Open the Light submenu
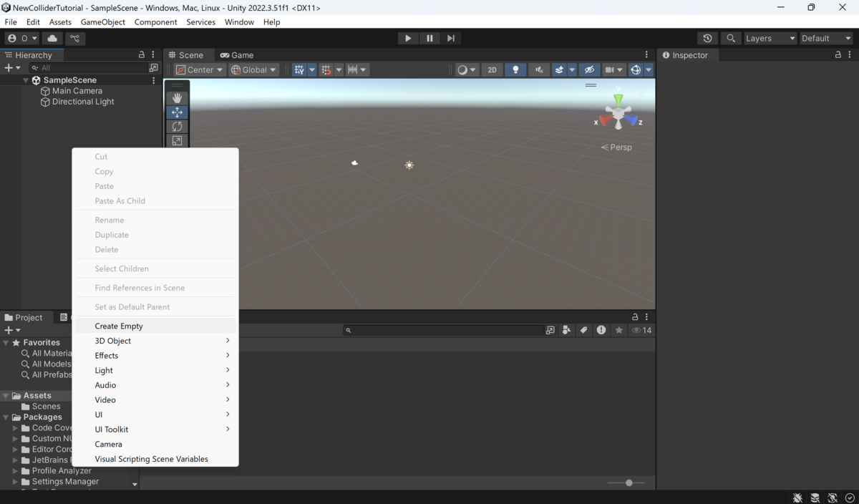Image resolution: width=859 pixels, height=504 pixels. click(x=155, y=370)
